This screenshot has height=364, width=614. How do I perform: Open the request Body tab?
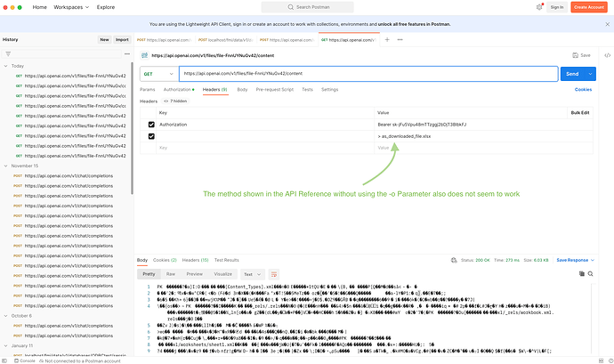[242, 89]
